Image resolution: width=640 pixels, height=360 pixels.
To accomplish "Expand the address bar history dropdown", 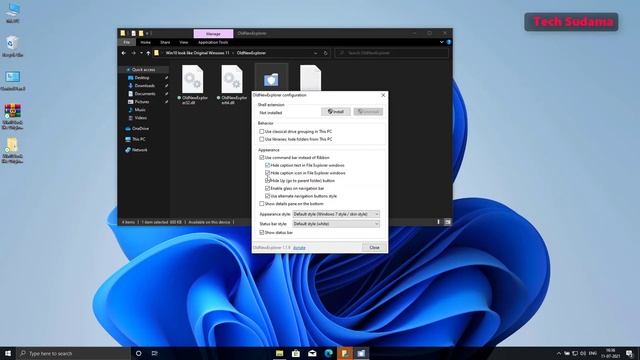I will [316, 53].
